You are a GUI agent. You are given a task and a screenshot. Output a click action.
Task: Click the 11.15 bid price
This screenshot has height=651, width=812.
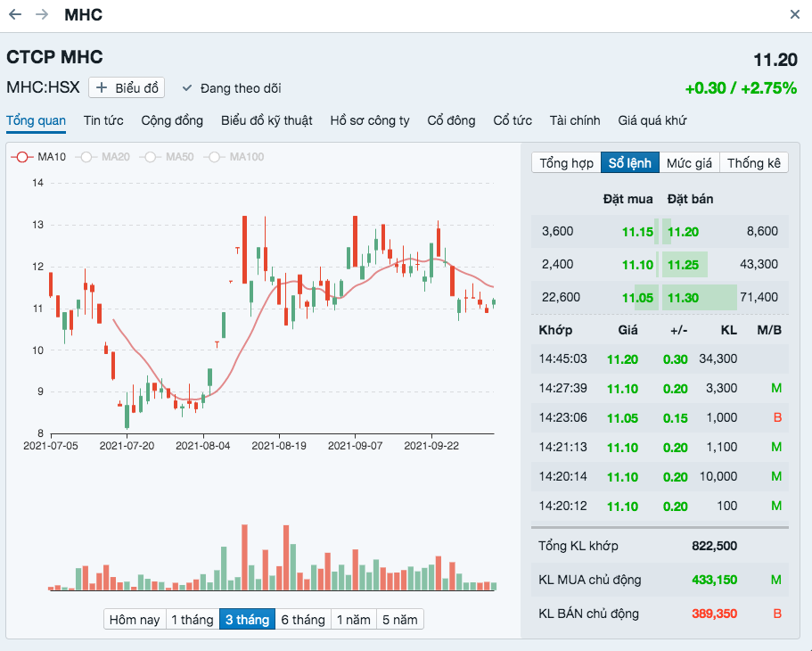pos(638,232)
